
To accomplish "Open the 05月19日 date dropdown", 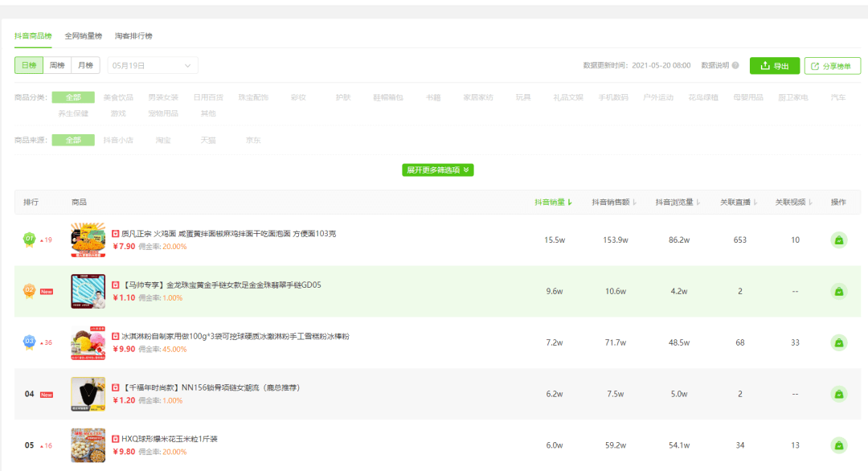I will pyautogui.click(x=153, y=65).
